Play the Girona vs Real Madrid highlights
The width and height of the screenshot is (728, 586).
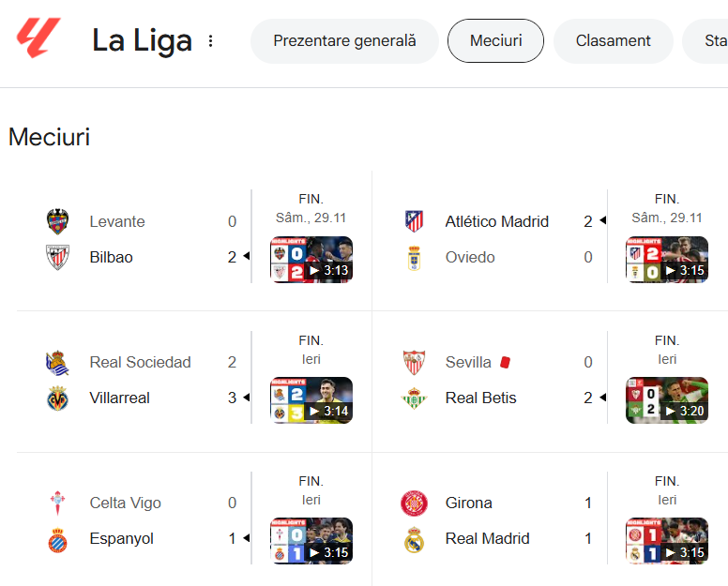[667, 541]
